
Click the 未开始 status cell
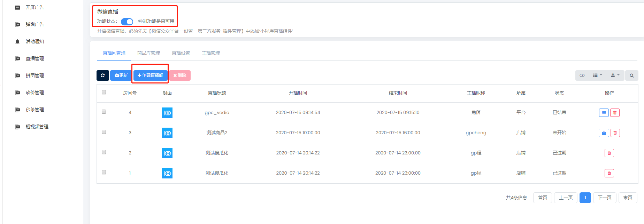click(x=560, y=133)
